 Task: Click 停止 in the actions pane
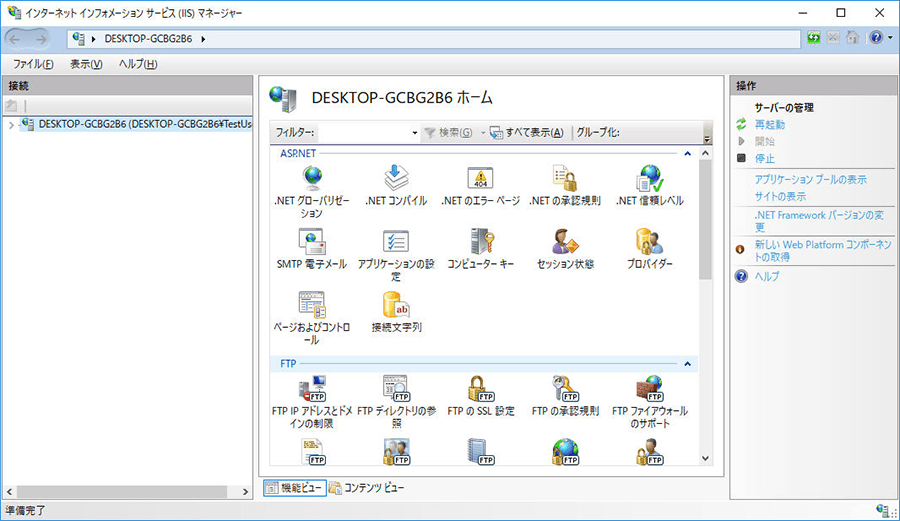pyautogui.click(x=765, y=158)
